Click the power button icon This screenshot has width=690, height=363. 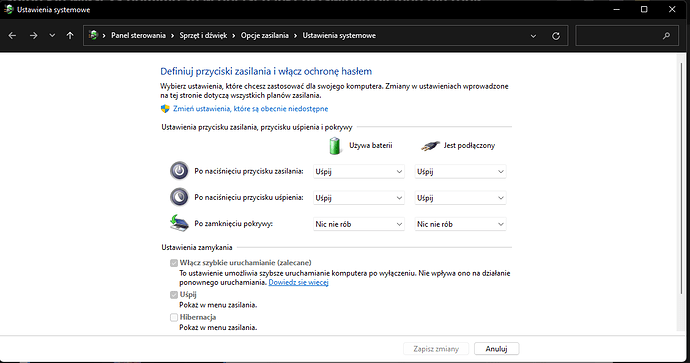179,171
